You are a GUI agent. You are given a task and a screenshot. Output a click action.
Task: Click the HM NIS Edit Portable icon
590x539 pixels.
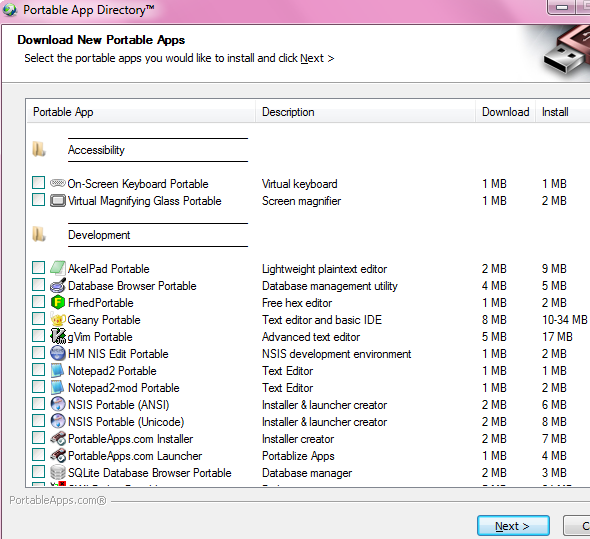[58, 353]
